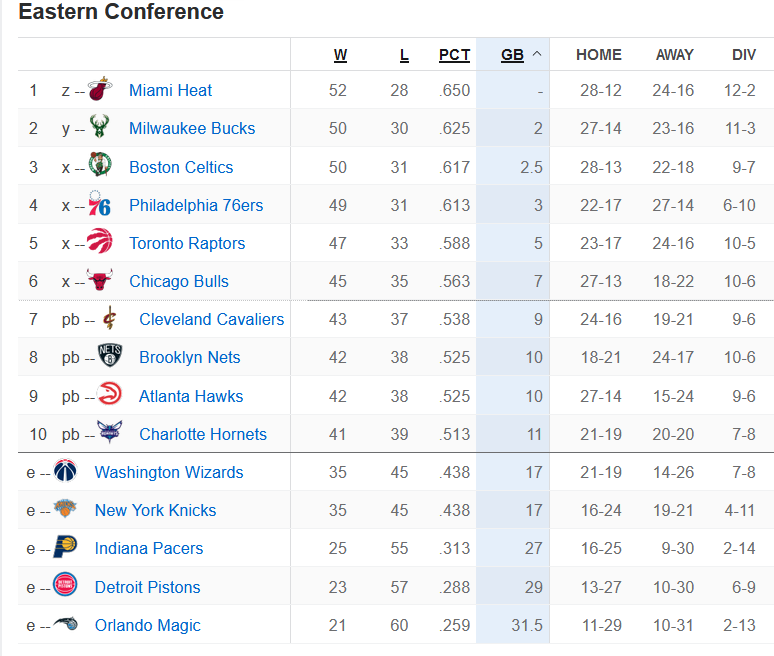Click the Detroit Pistons logo icon
774x656 pixels.
coord(65,585)
